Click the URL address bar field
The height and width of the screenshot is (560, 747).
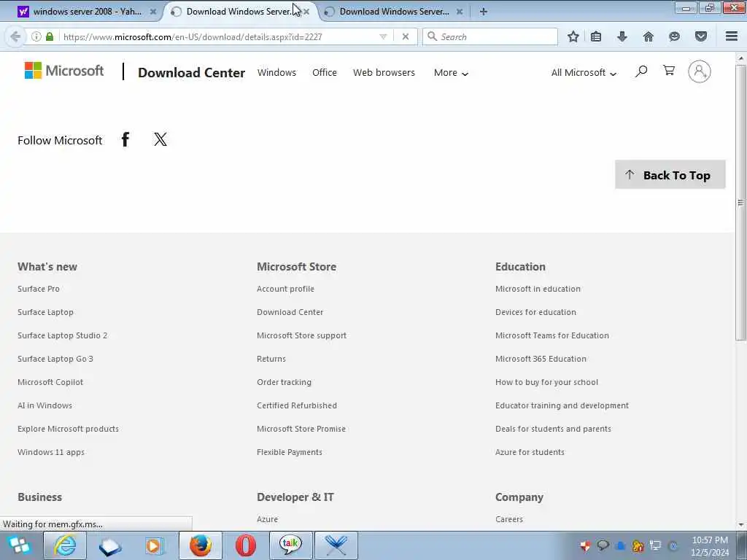(219, 36)
